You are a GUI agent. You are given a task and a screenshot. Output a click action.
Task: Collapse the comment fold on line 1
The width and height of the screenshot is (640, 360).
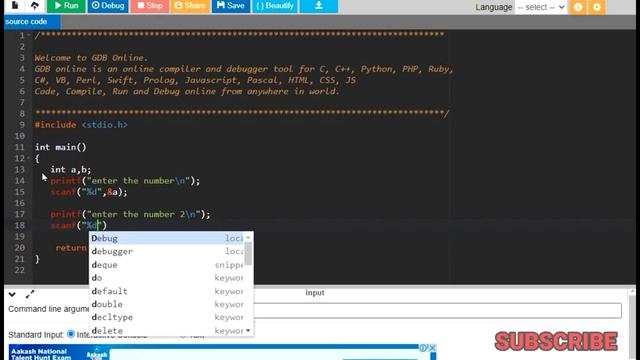(x=29, y=36)
